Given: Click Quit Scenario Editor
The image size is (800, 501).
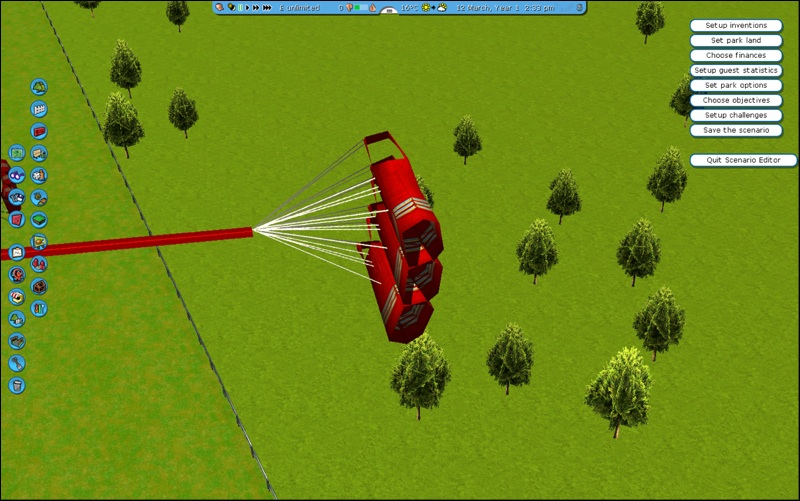Looking at the screenshot, I should coord(743,160).
